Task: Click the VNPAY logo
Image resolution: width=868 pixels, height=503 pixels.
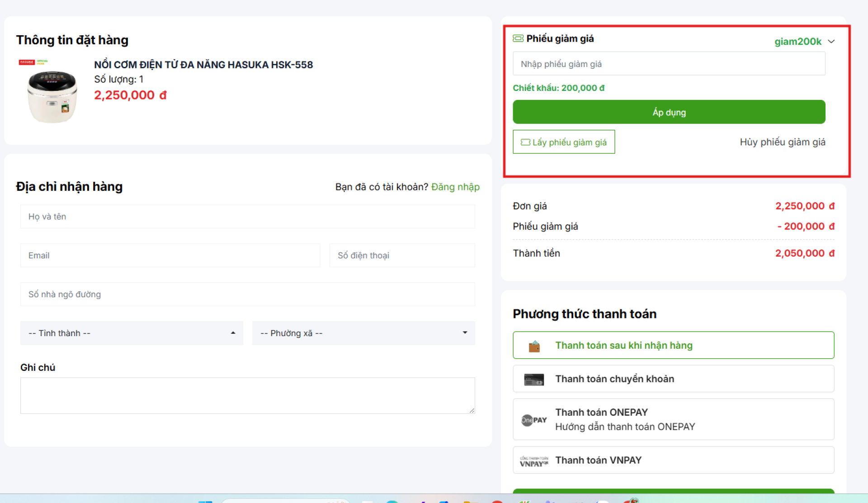Action: click(534, 461)
